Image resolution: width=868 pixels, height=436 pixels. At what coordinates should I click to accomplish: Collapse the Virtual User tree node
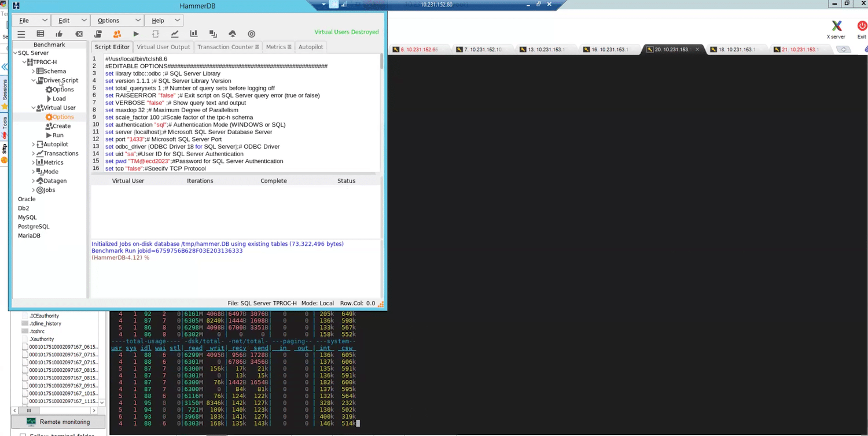click(33, 108)
